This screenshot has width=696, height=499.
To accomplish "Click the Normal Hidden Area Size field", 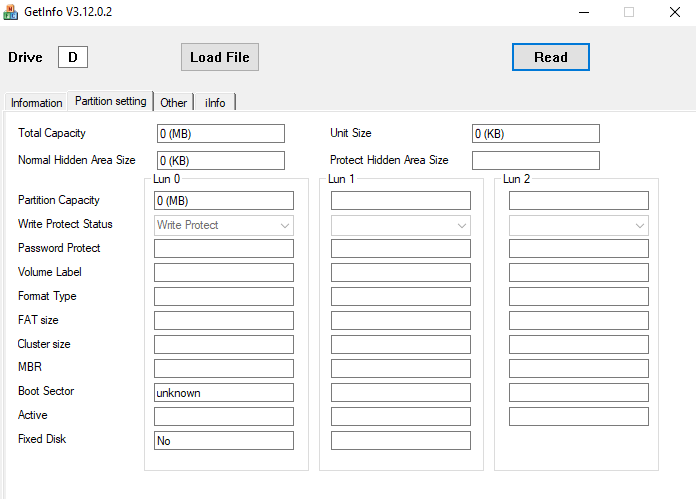I will click(221, 160).
